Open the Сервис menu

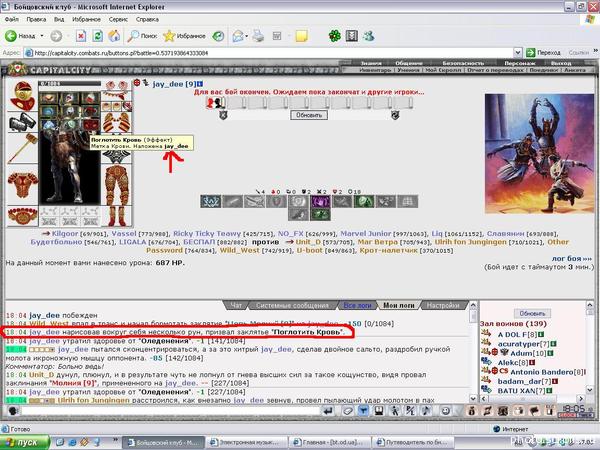click(118, 19)
